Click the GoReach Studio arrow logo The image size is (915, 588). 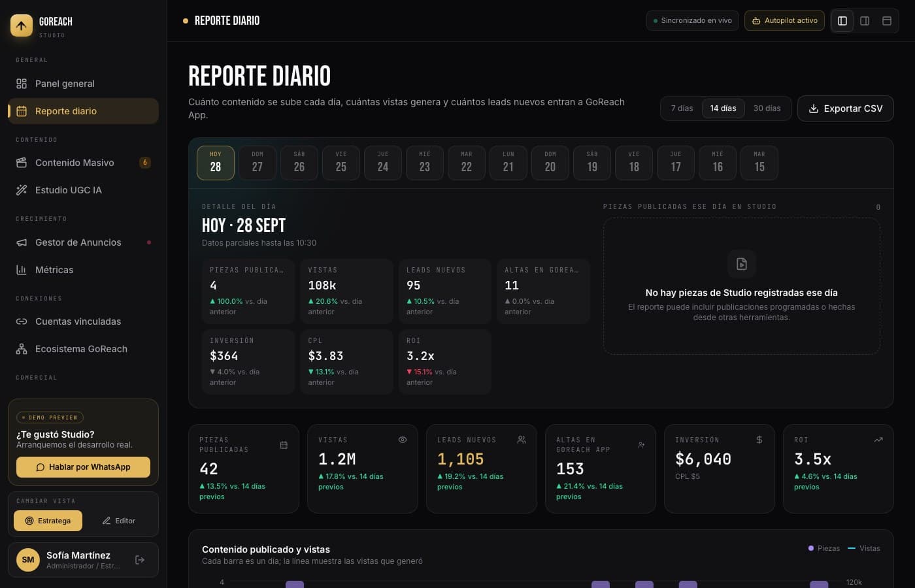(22, 25)
